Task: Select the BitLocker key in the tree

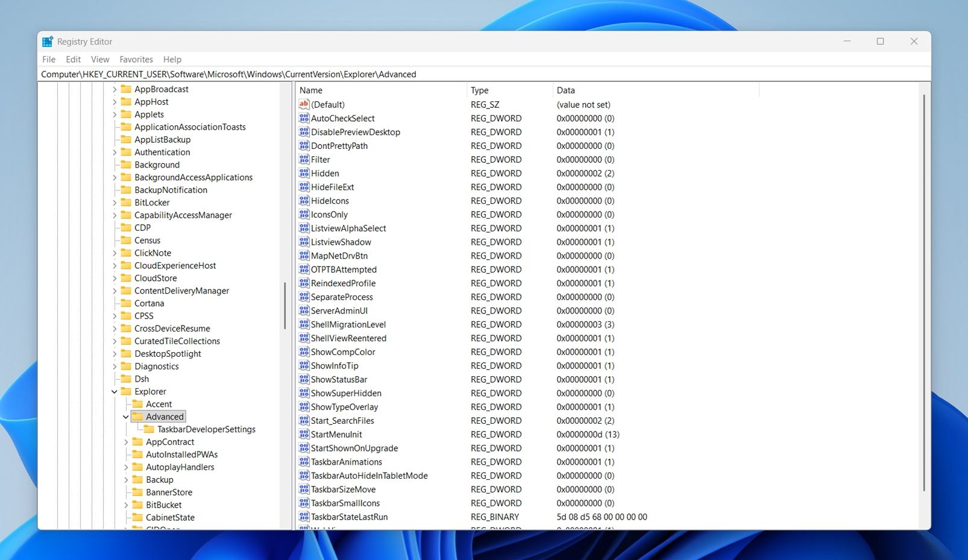Action: [x=152, y=203]
